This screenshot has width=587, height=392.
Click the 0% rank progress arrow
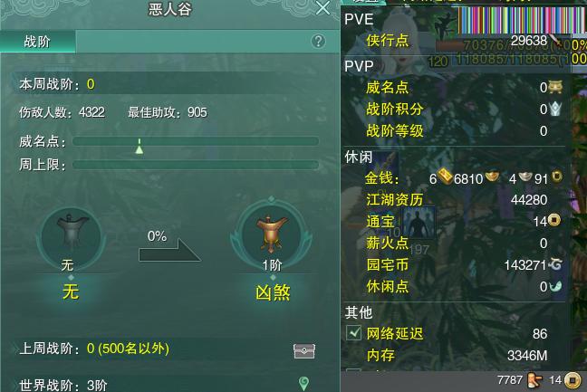[x=169, y=250]
